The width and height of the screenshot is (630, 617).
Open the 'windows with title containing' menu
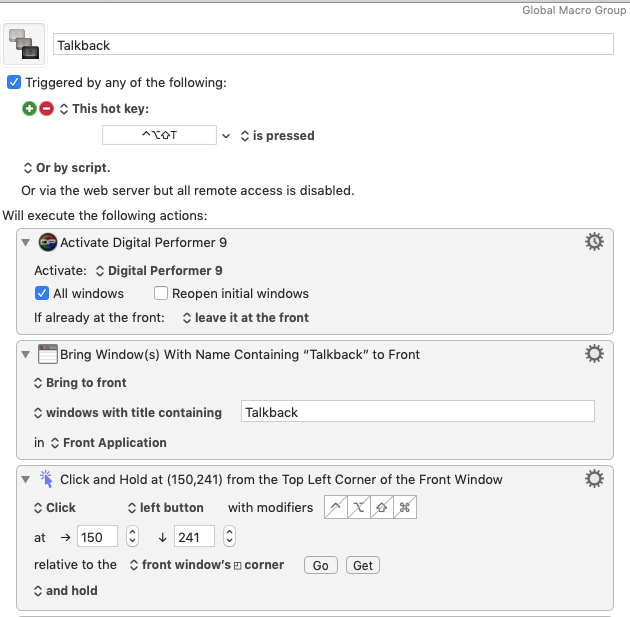click(x=128, y=413)
